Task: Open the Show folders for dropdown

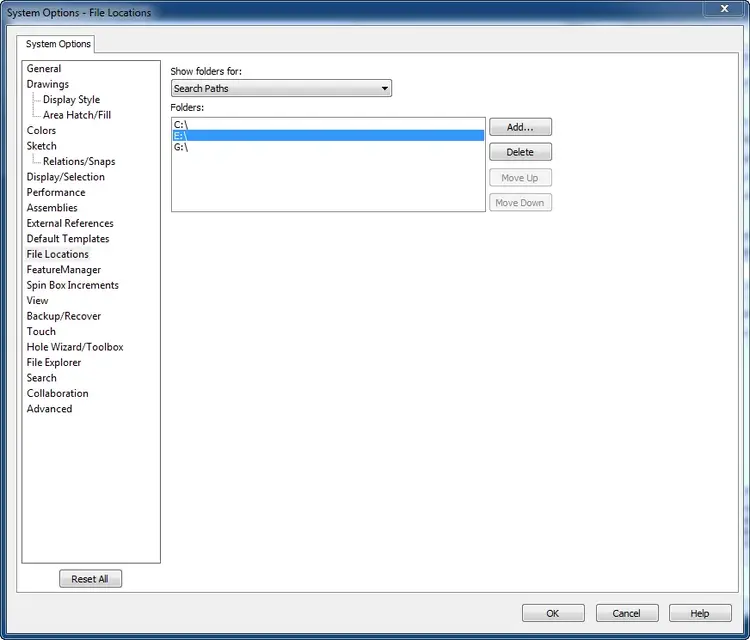Action: click(281, 88)
